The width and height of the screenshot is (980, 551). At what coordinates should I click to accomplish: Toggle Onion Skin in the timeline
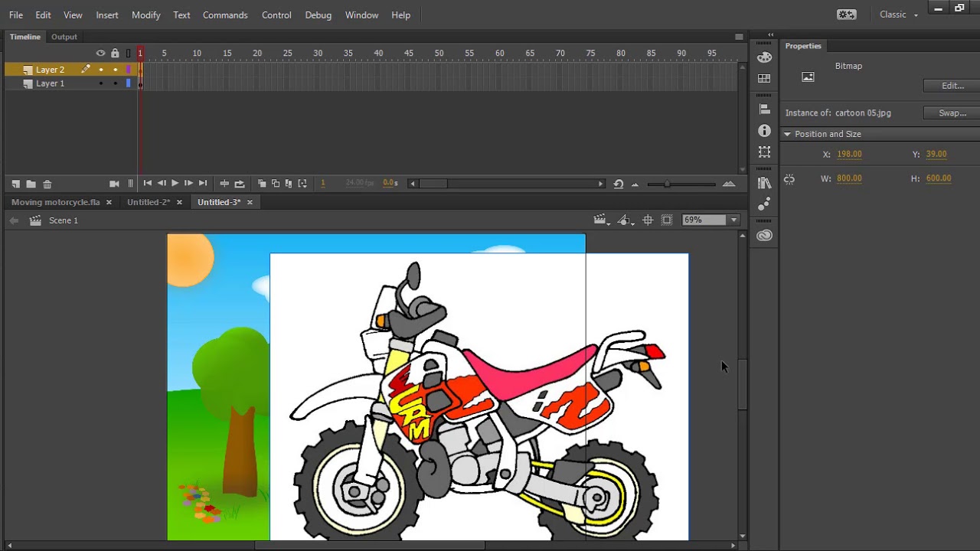point(262,184)
